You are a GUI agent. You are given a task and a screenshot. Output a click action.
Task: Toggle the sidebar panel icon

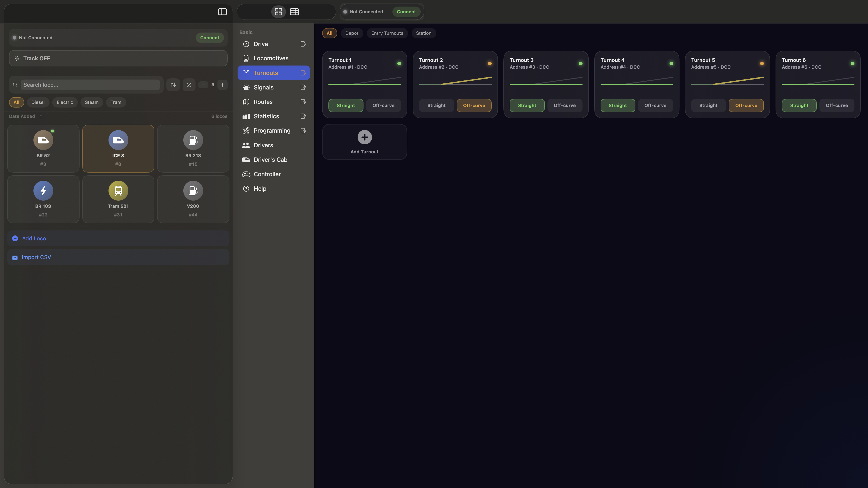pyautogui.click(x=222, y=12)
